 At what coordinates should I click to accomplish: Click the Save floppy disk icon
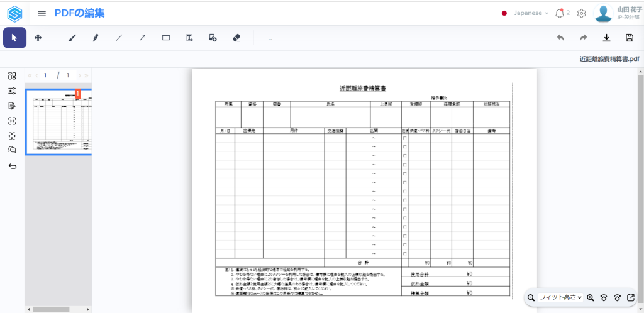point(630,38)
